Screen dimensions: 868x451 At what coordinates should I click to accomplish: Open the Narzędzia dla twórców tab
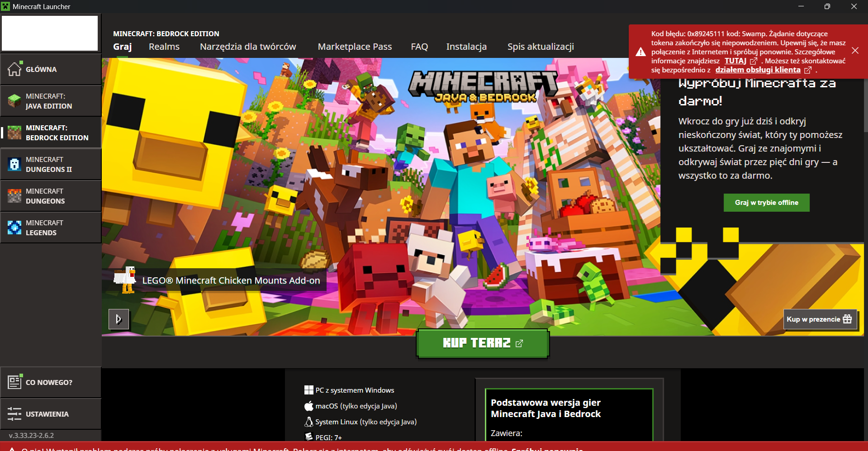pos(248,47)
